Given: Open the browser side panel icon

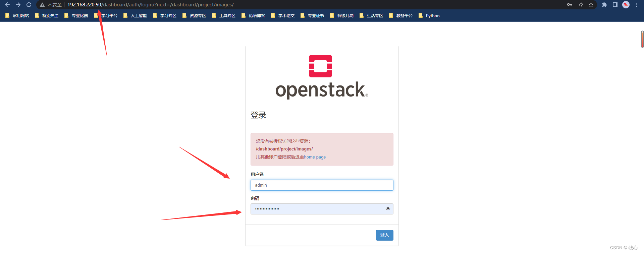Looking at the screenshot, I should coord(615,5).
